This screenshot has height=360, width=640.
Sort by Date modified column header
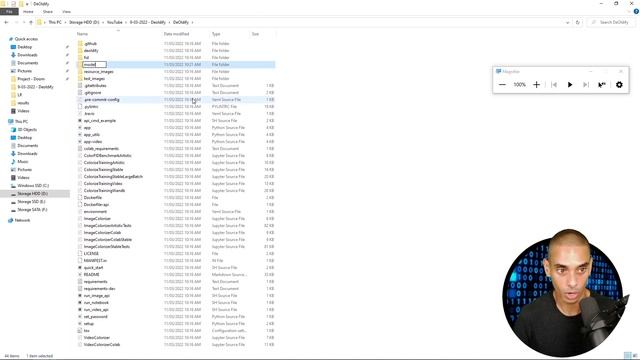coord(176,34)
